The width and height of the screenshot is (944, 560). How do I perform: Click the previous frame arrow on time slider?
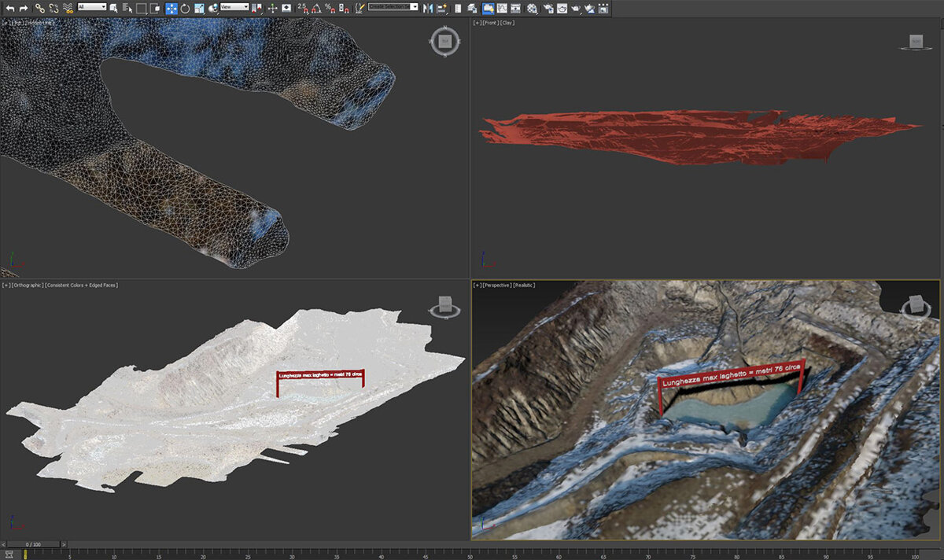click(3, 544)
